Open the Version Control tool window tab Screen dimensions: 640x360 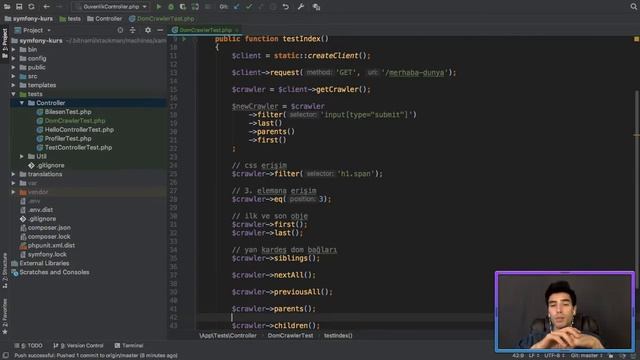click(78, 346)
